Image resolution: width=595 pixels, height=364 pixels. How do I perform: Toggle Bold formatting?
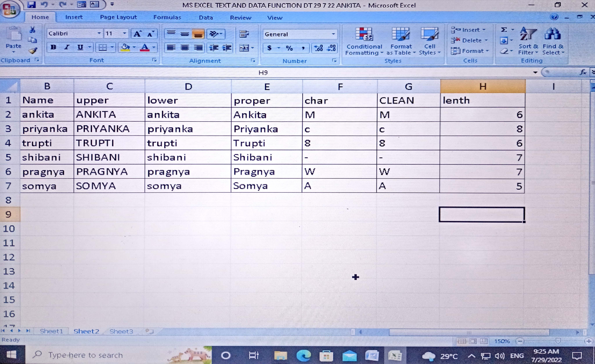tap(53, 47)
